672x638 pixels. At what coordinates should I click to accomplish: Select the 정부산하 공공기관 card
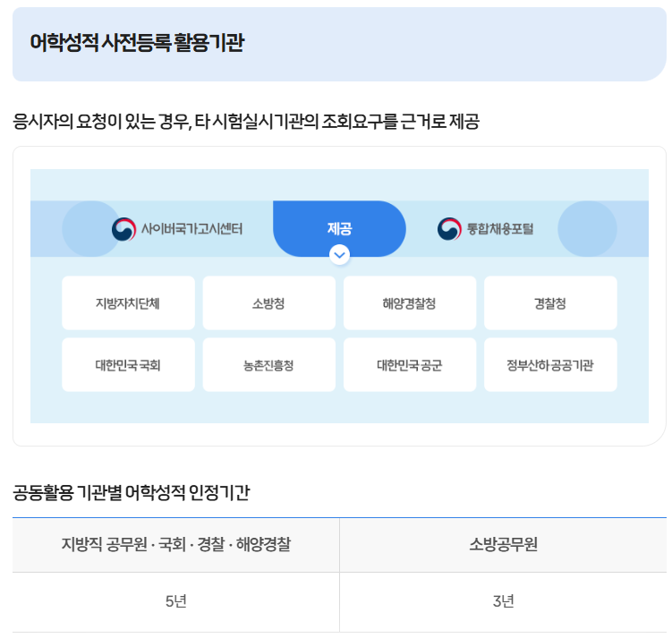550,365
